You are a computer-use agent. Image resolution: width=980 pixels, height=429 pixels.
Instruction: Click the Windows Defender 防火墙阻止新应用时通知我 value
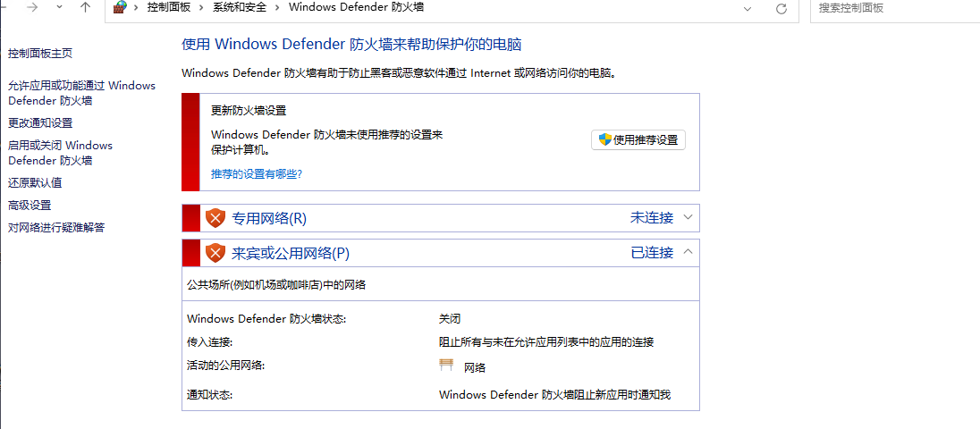click(x=555, y=395)
